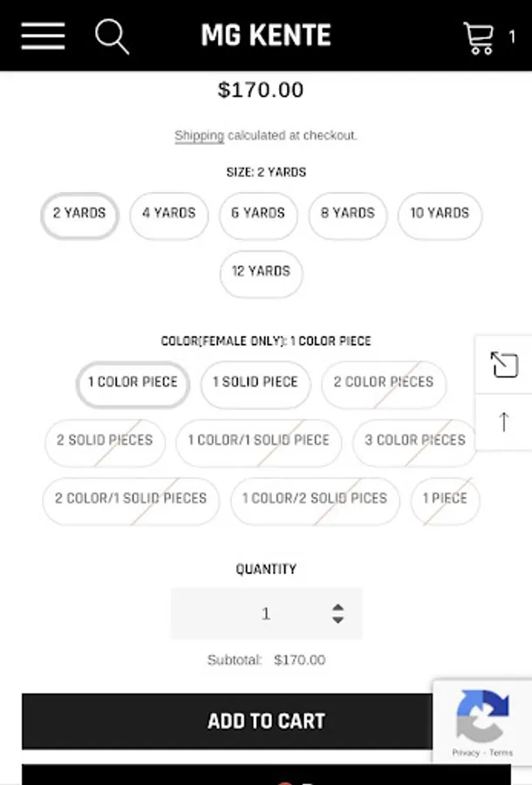
Task: Open the hamburger navigation menu
Action: coord(43,36)
